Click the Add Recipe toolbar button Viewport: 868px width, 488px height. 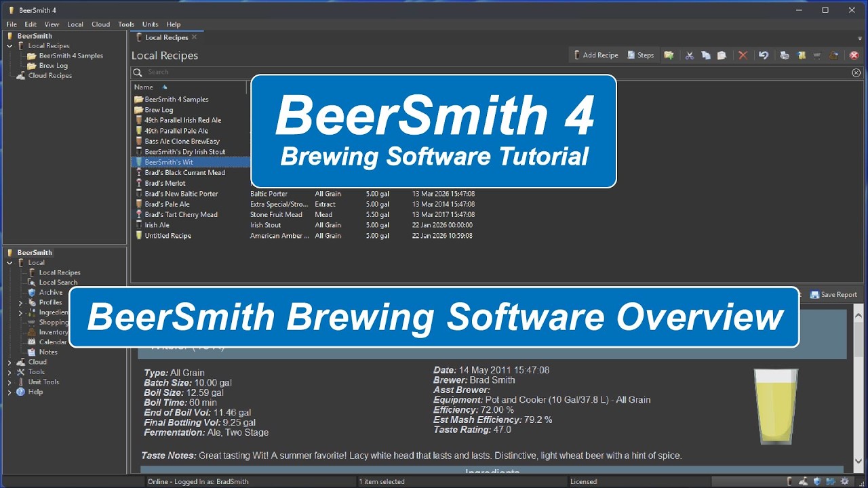(x=596, y=55)
